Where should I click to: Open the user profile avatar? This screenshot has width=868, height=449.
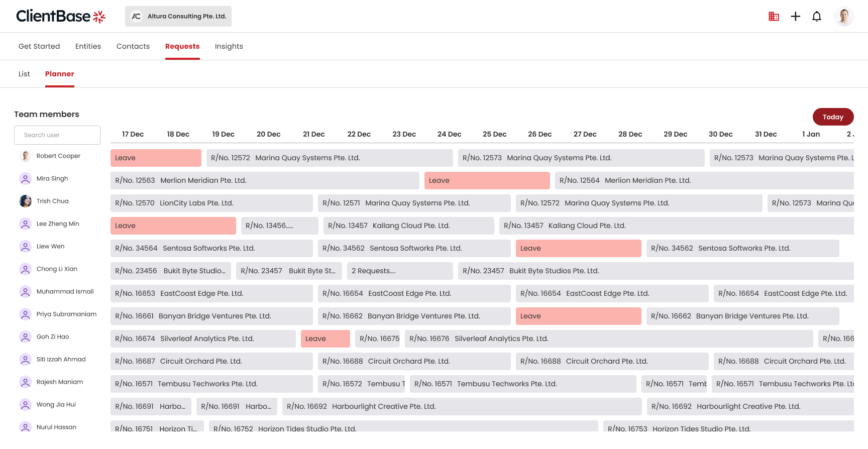coord(844,17)
